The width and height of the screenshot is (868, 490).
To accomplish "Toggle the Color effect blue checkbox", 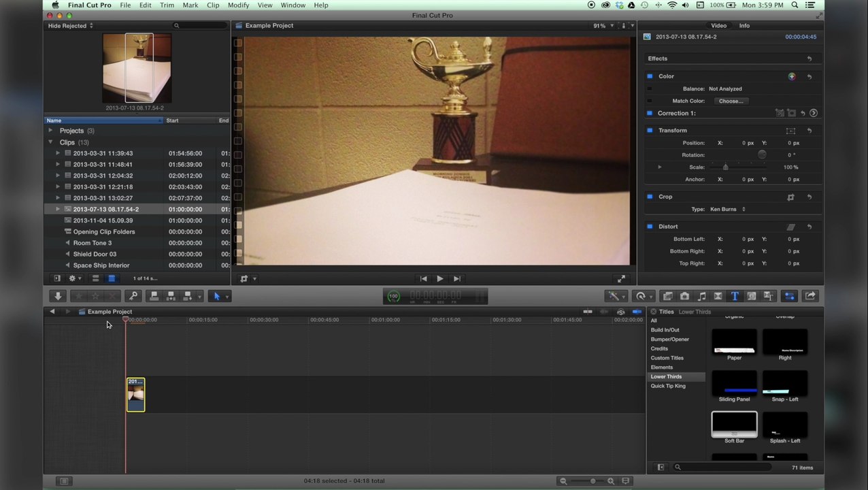I will [650, 76].
